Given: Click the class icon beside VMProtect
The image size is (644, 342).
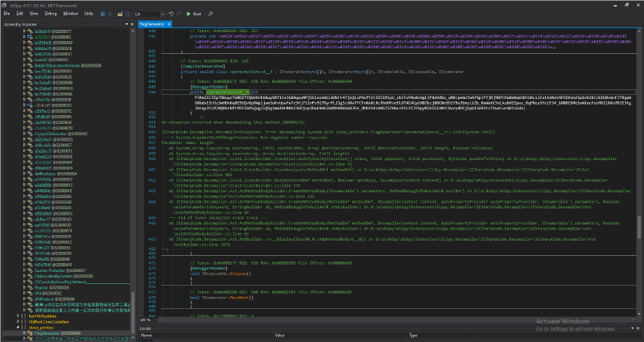Looking at the screenshot, I should (x=30, y=299).
